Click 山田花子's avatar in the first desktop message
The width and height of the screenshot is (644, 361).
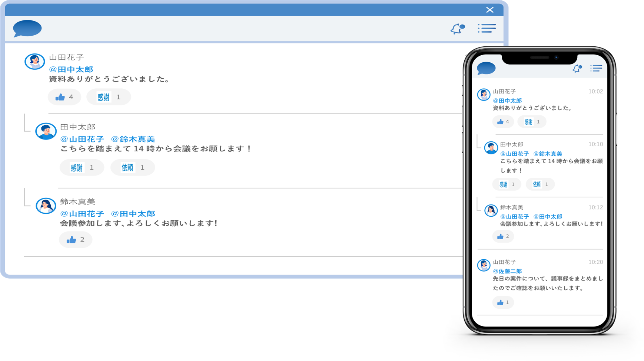(x=34, y=62)
